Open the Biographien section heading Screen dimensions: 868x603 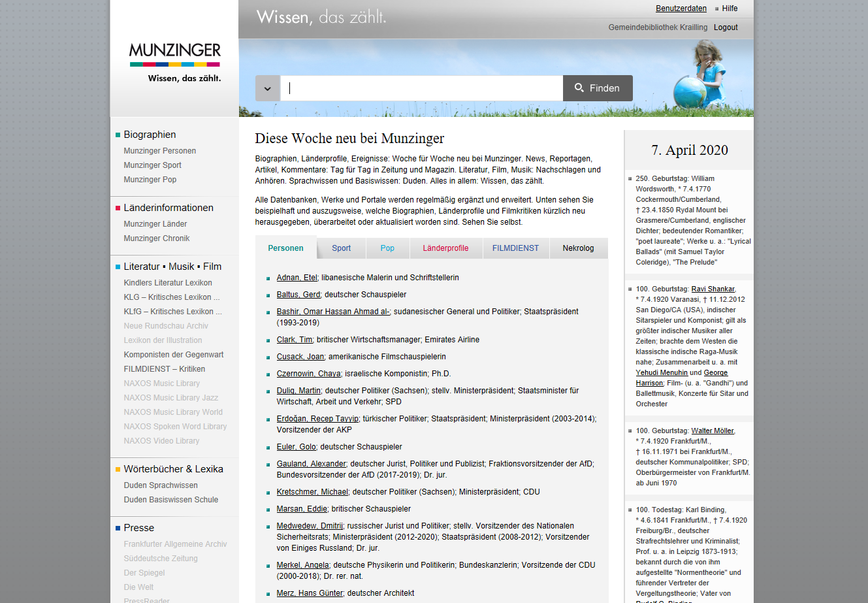[150, 135]
